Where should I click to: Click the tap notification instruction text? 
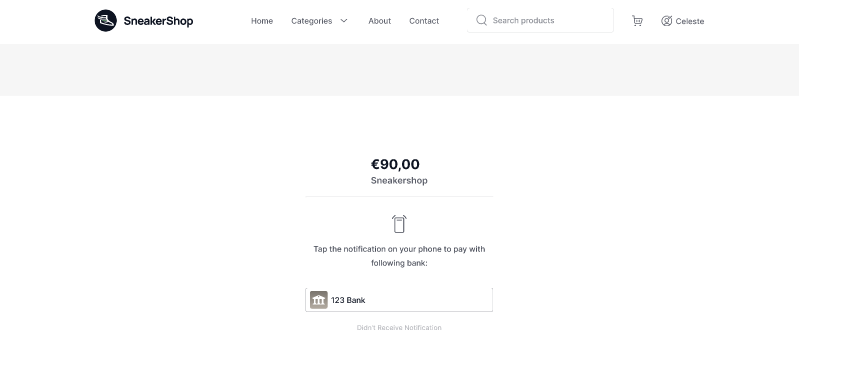[x=399, y=256]
